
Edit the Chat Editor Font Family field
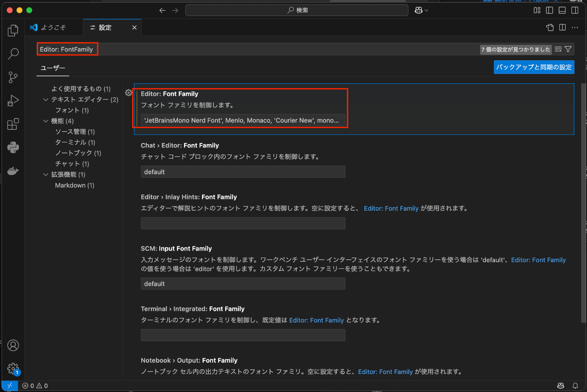point(243,172)
